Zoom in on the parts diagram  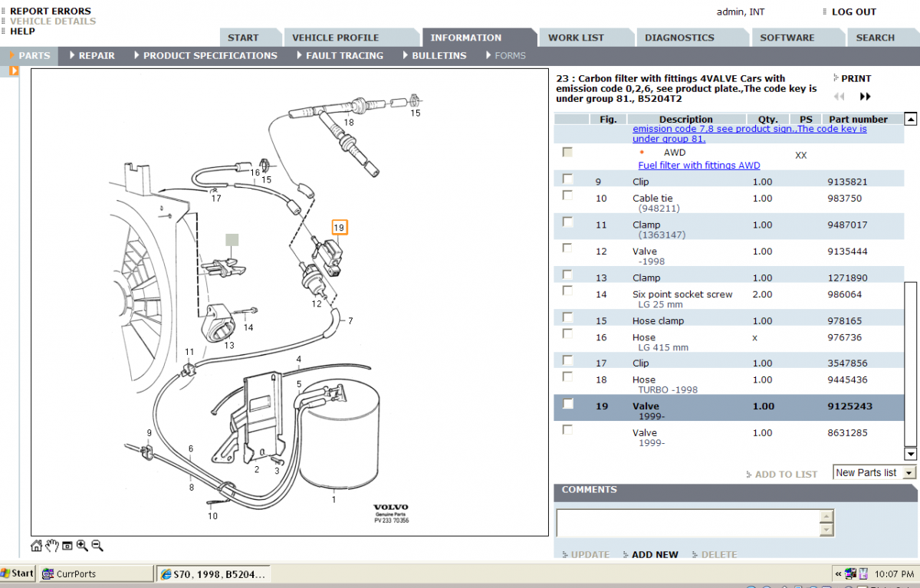point(82,546)
